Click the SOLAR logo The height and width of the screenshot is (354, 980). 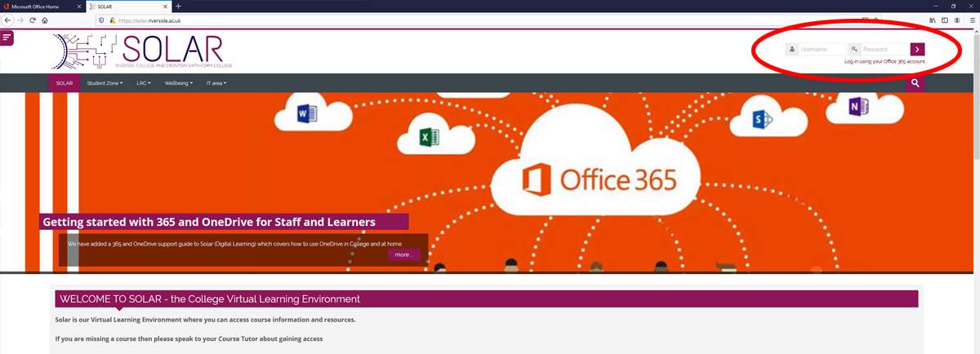(142, 51)
